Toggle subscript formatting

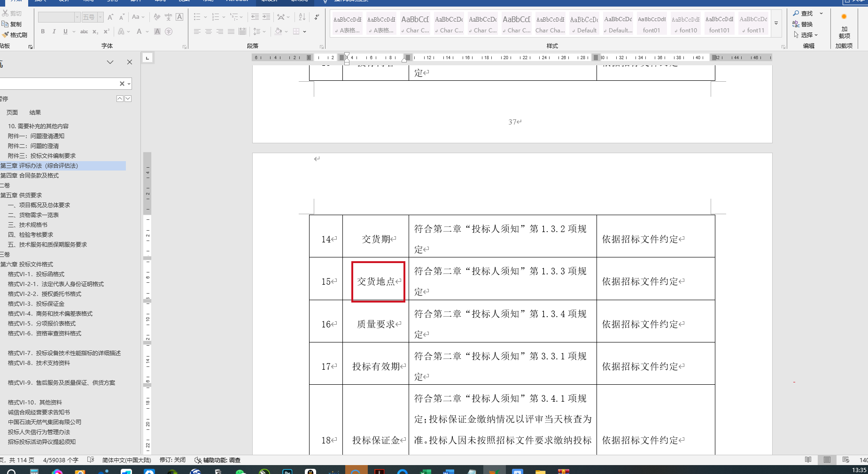pos(95,31)
